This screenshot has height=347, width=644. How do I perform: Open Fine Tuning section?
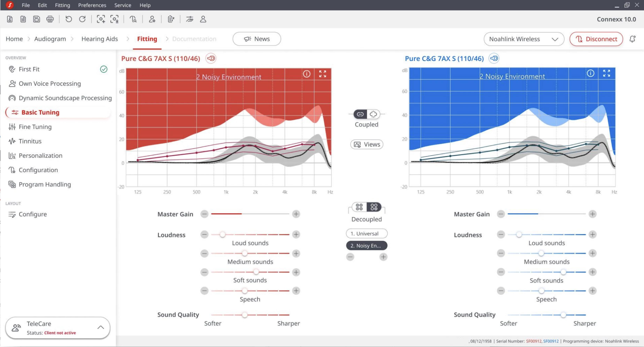click(30, 127)
